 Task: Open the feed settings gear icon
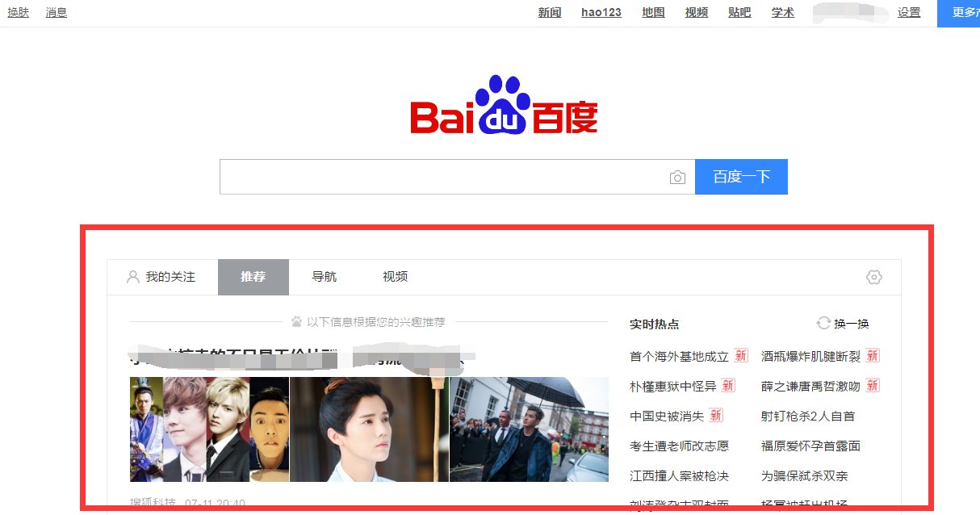pos(873,277)
